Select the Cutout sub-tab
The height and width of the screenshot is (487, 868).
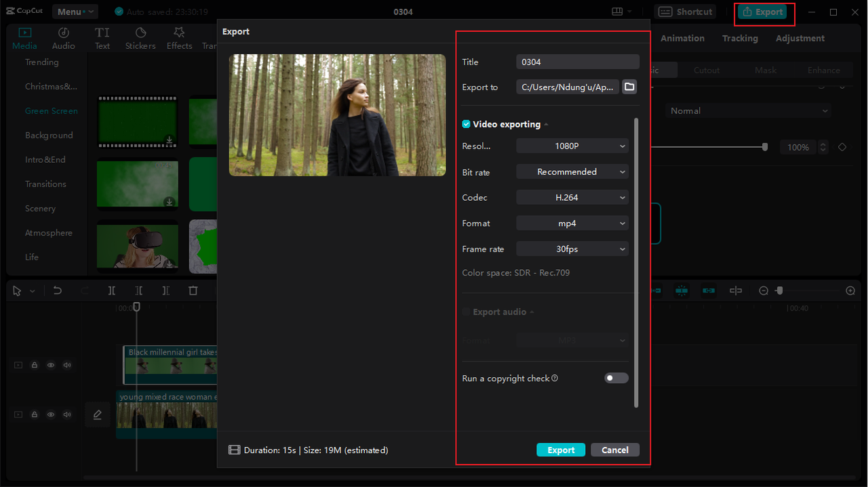click(x=707, y=70)
